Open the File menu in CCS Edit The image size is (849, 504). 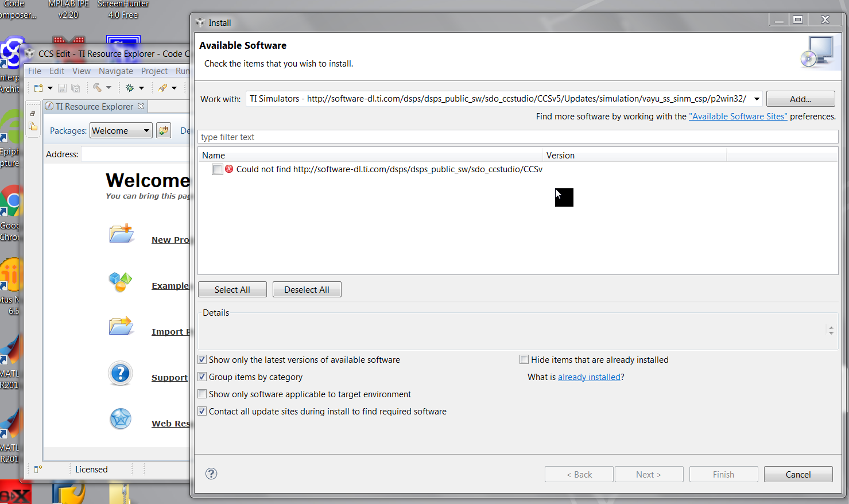pyautogui.click(x=35, y=71)
